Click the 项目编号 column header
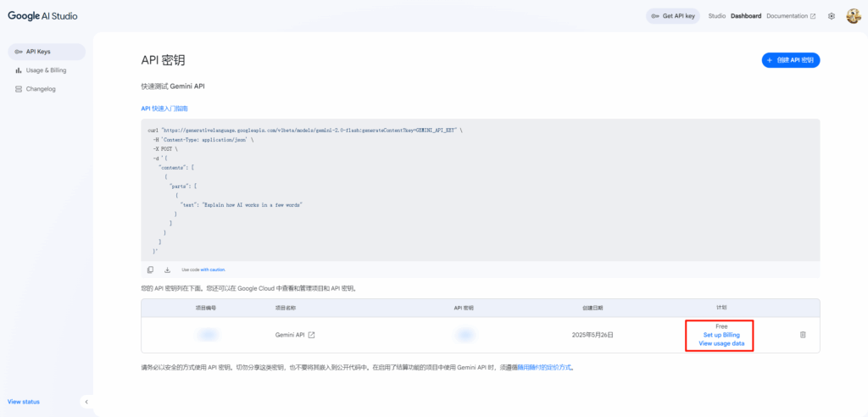The image size is (868, 417). pyautogui.click(x=205, y=308)
